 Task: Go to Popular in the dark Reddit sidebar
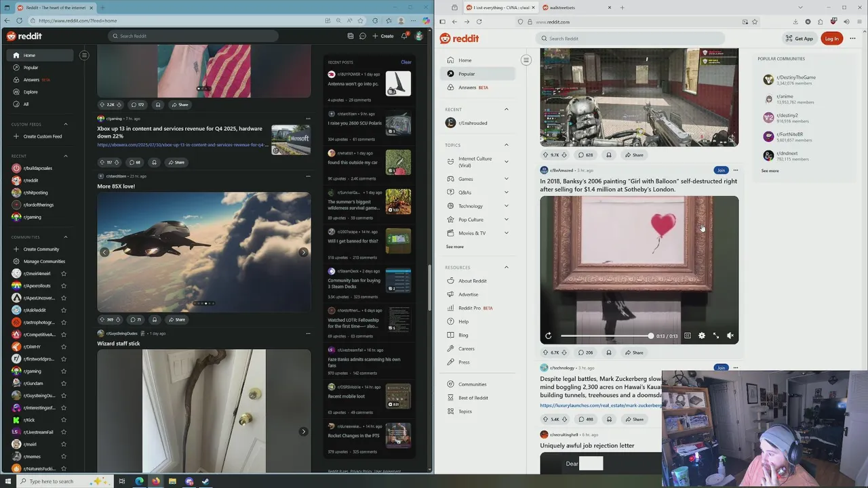pos(39,67)
